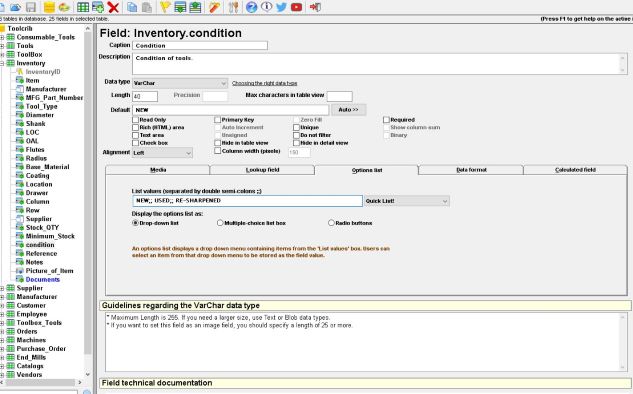This screenshot has width=633, height=394.
Task: Save the project with the floppy icon
Action: [x=31, y=7]
